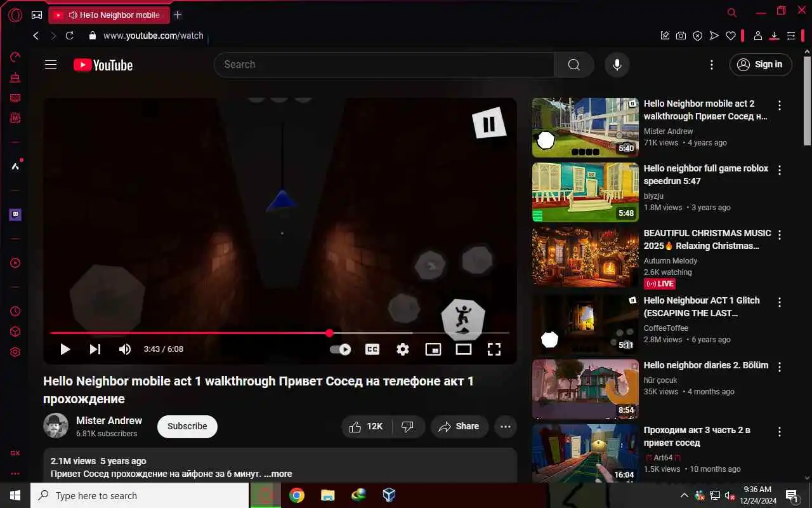
Task: Toggle the autoplay switch
Action: tap(341, 349)
